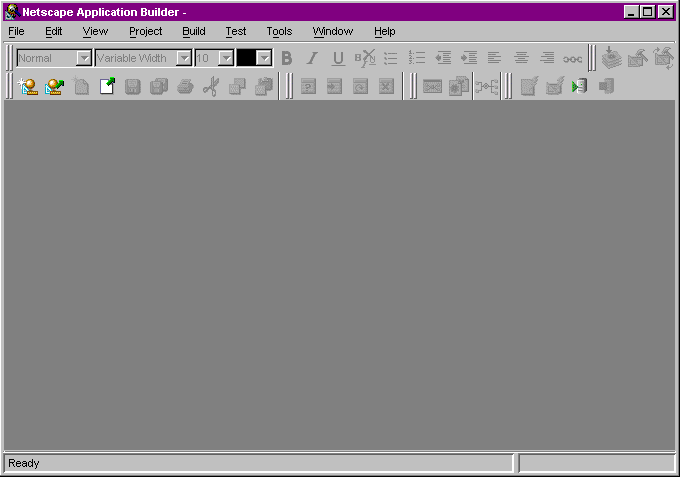
Task: Click the Open File icon with green arrow
Action: tap(107, 86)
